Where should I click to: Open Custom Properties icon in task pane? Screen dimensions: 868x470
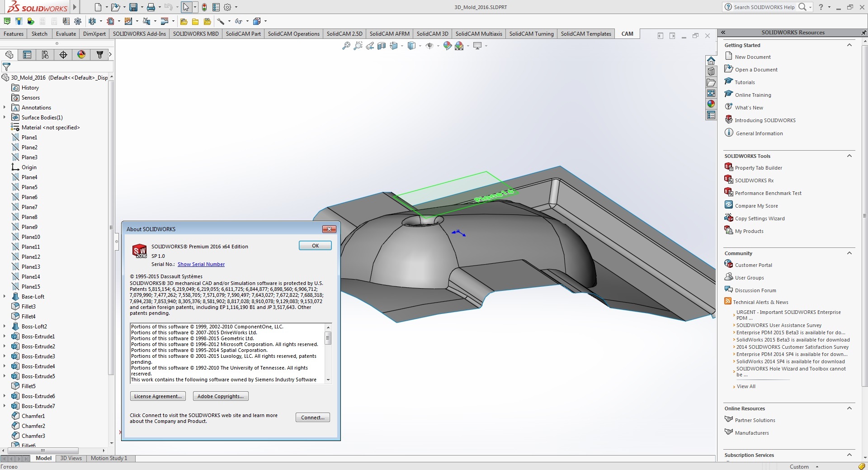tap(711, 115)
